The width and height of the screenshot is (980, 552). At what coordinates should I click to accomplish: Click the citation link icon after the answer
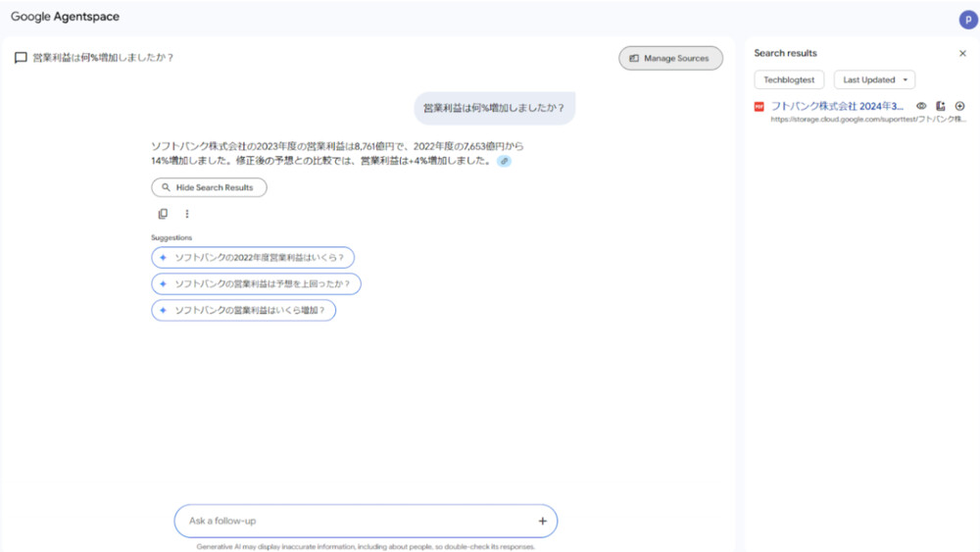[505, 162]
